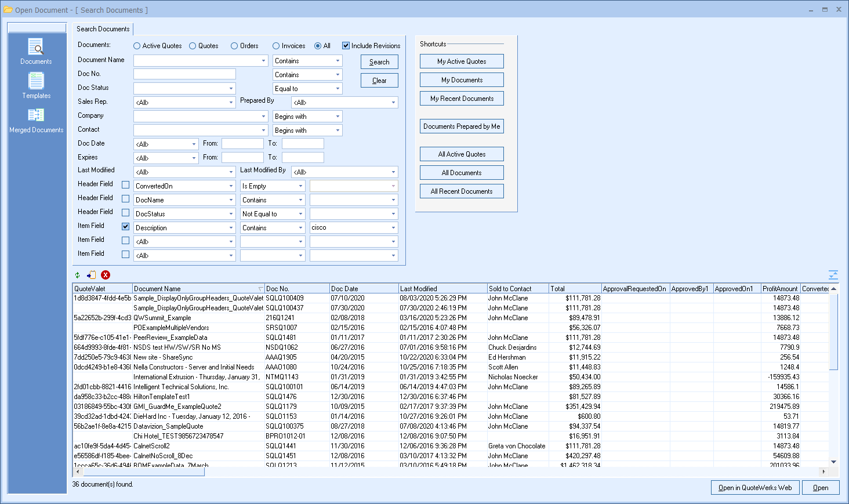Expand the Prepared By dropdown
Screen dimensions: 849x504
[393, 103]
